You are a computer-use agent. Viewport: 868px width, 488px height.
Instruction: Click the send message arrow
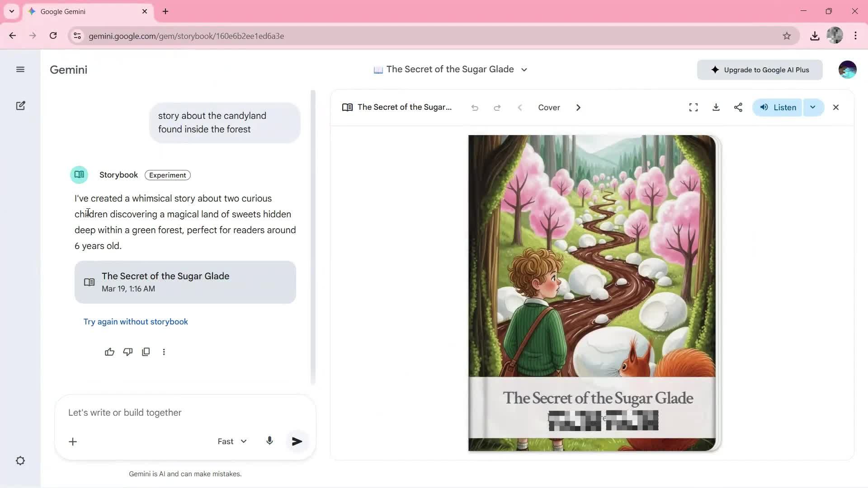297,441
